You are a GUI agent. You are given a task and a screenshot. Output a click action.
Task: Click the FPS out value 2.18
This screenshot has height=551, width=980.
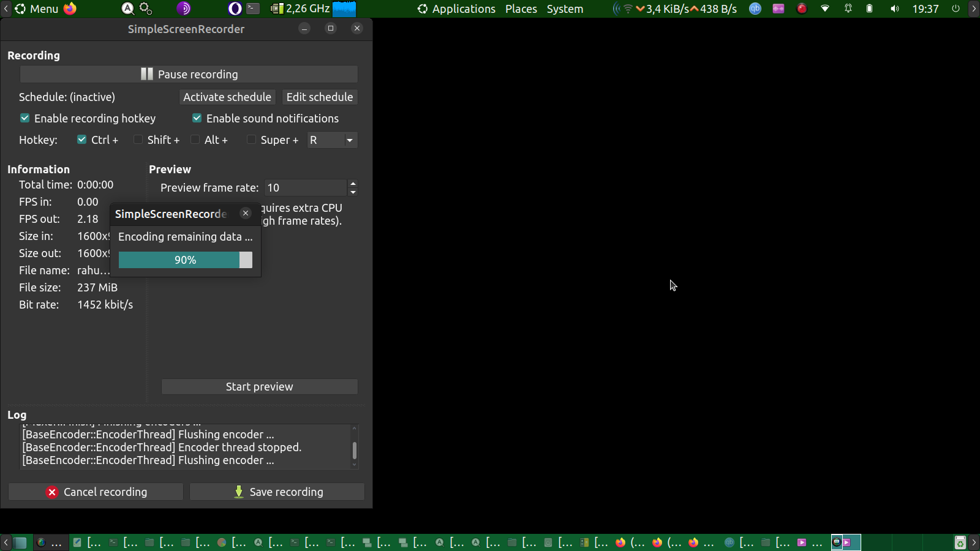coord(88,219)
